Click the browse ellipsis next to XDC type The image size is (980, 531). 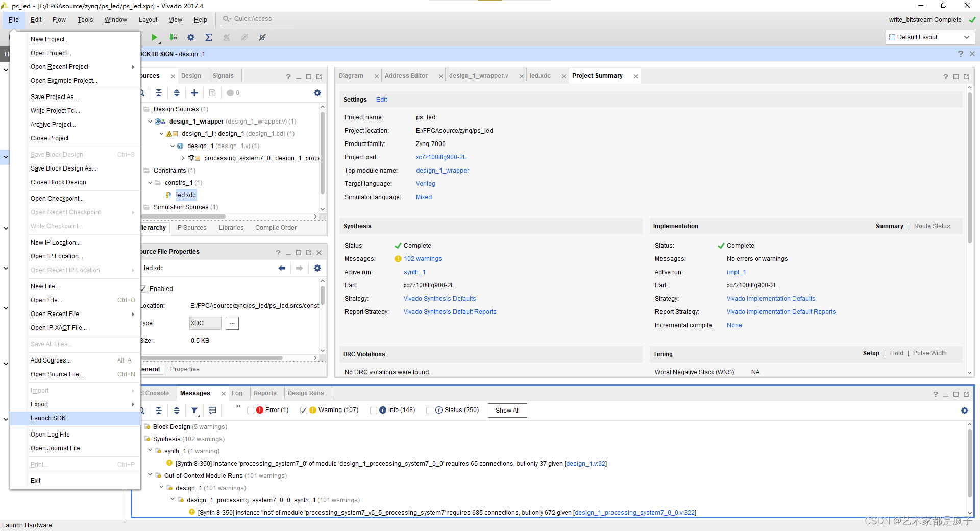(x=232, y=323)
